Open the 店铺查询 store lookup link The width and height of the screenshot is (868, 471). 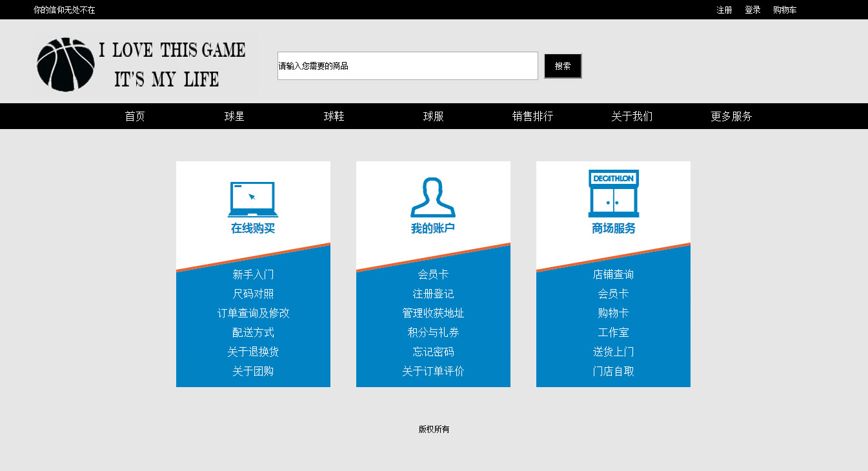613,275
